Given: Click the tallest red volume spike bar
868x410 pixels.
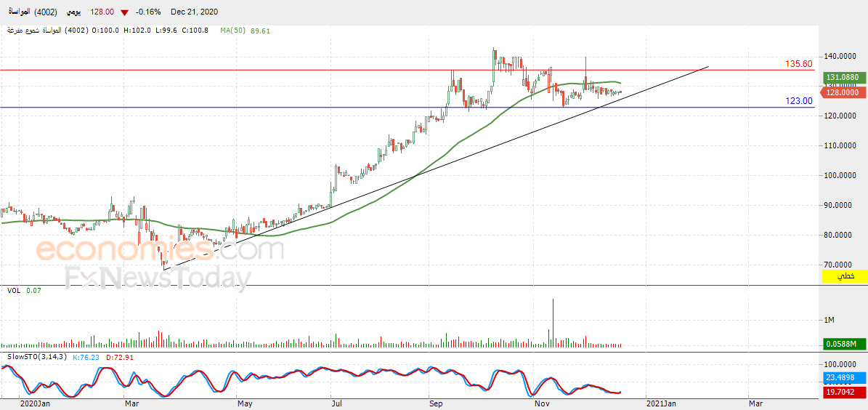Looking at the screenshot, I should 553,323.
